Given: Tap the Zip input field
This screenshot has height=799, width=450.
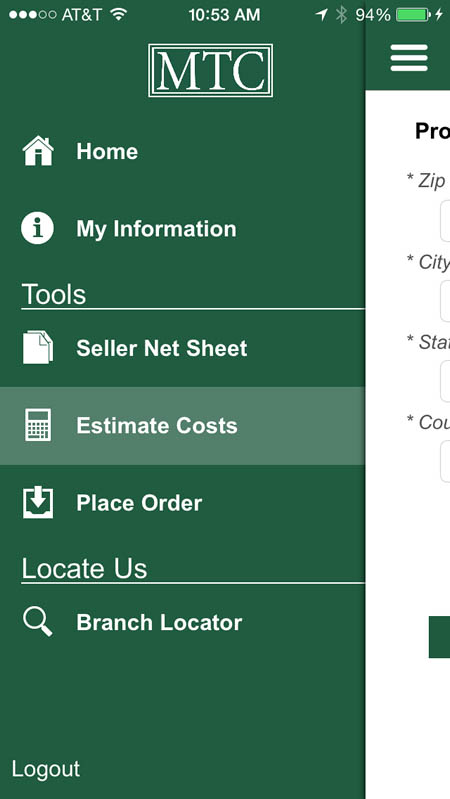Looking at the screenshot, I should tap(445, 221).
